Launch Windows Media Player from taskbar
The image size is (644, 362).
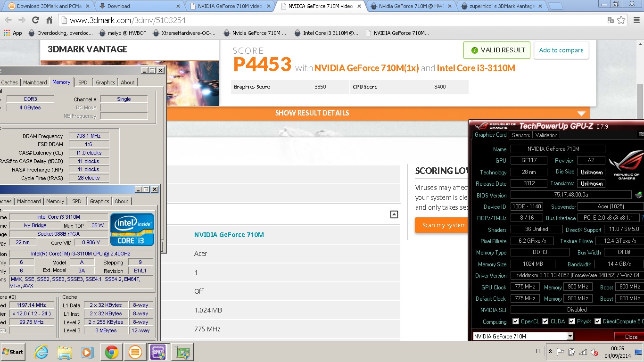point(88,353)
